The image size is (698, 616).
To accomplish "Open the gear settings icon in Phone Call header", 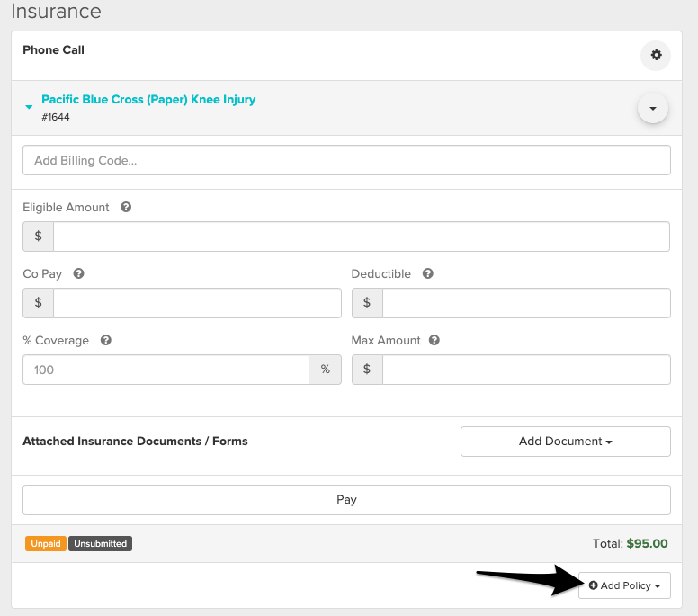I will (x=656, y=56).
